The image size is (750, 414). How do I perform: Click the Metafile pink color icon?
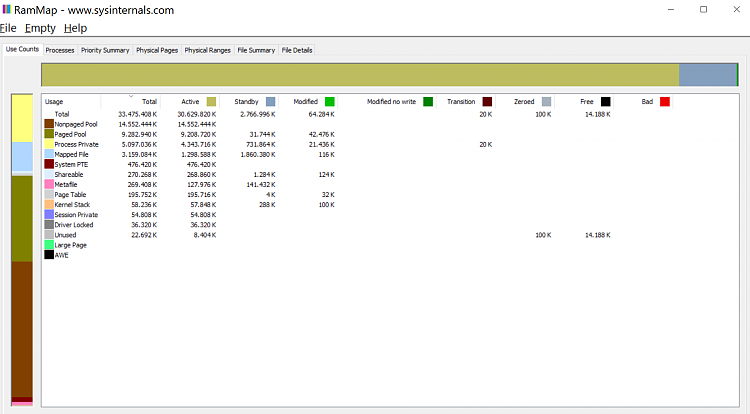click(x=49, y=184)
